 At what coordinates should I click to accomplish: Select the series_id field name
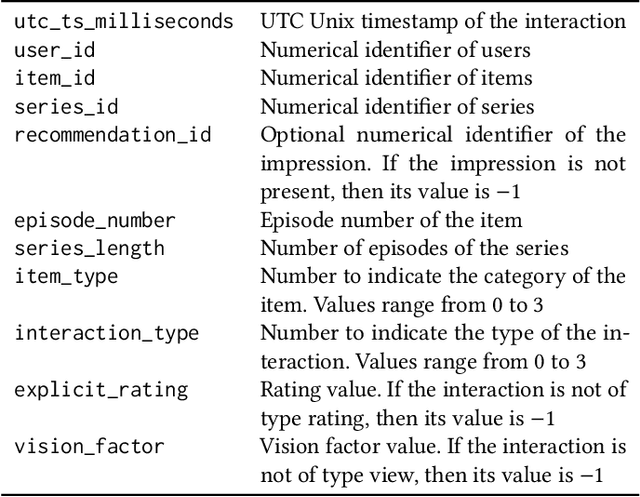click(x=70, y=106)
